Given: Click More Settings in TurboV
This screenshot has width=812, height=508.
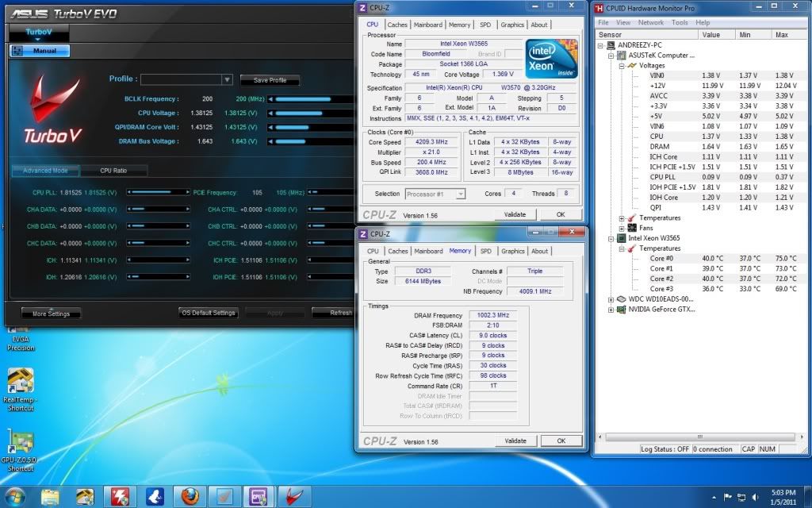Looking at the screenshot, I should click(x=51, y=314).
